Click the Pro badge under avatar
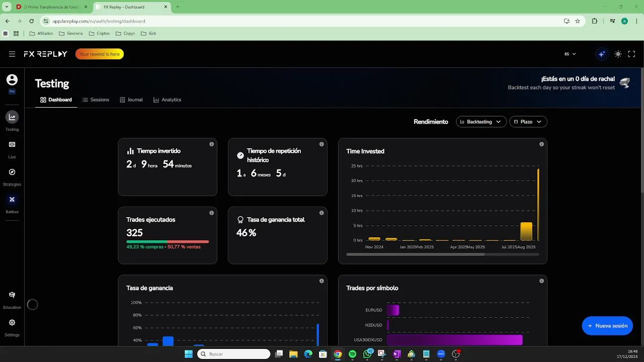Viewport: 644px width, 362px height. (x=12, y=92)
